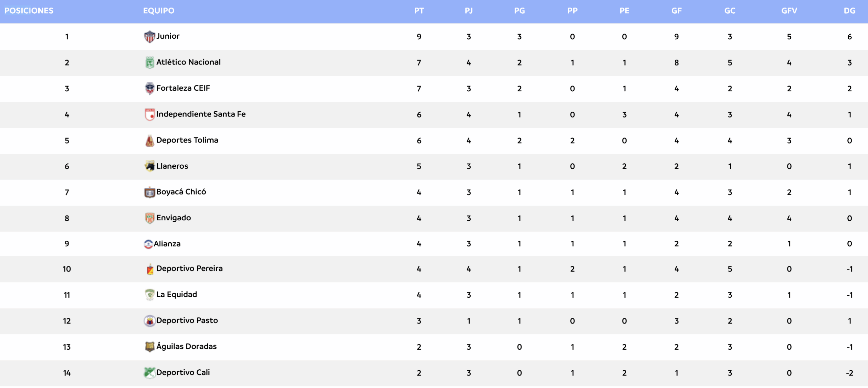Click the Llaneros team crest icon

[x=149, y=166]
